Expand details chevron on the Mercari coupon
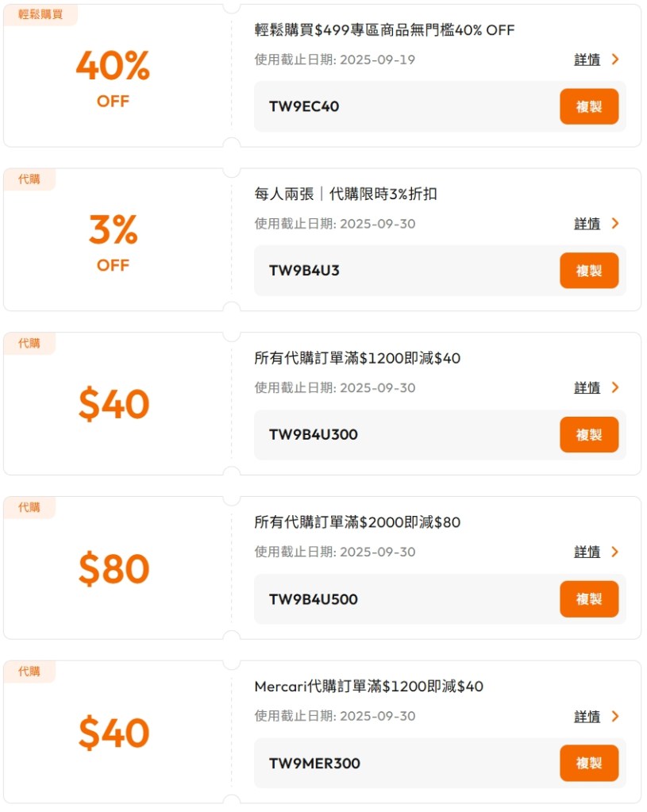Screen dimensions: 647x812 615,716
